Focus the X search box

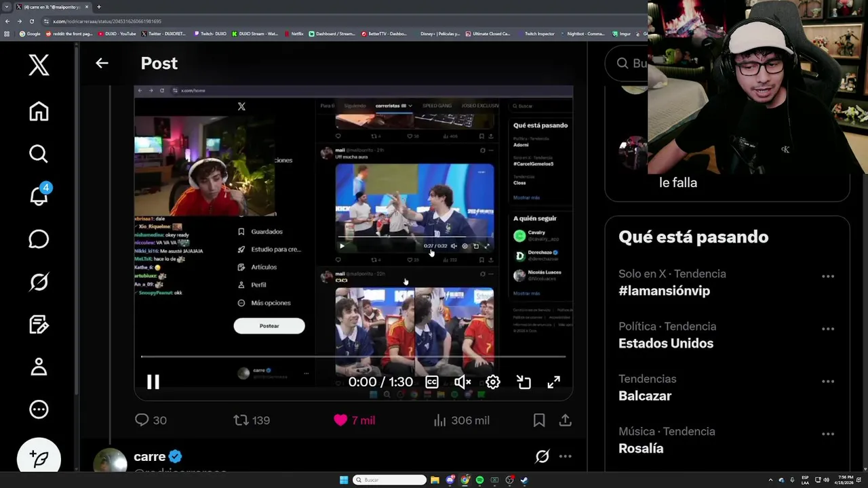pyautogui.click(x=626, y=63)
